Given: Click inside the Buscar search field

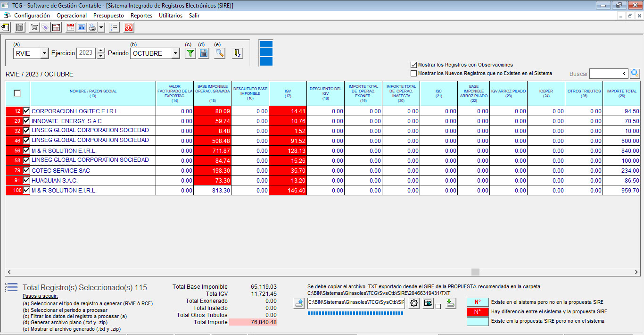Looking at the screenshot, I should point(605,74).
